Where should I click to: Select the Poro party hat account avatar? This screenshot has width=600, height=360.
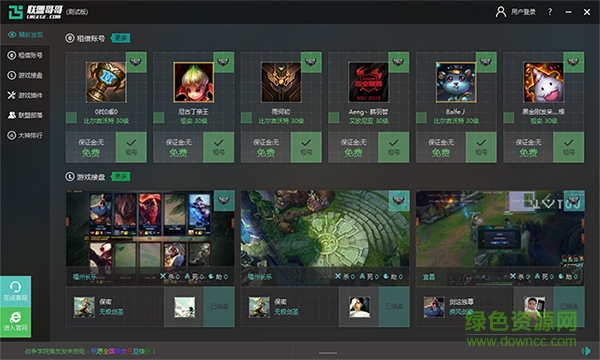543,82
